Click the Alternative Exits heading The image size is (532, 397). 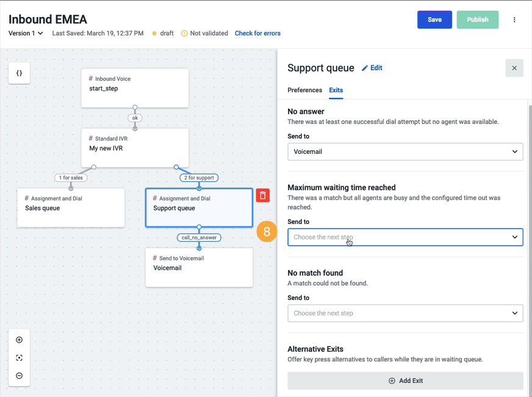tap(315, 349)
